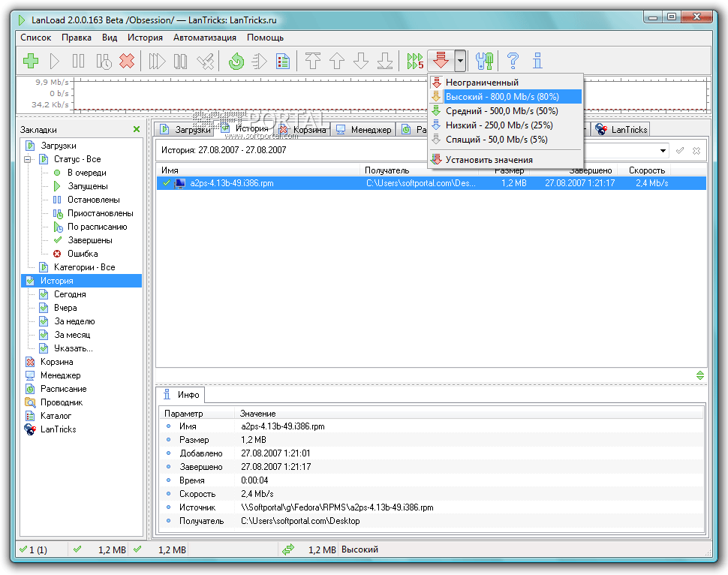Select Категории - Все tree item
This screenshot has width=728, height=575.
(85, 267)
